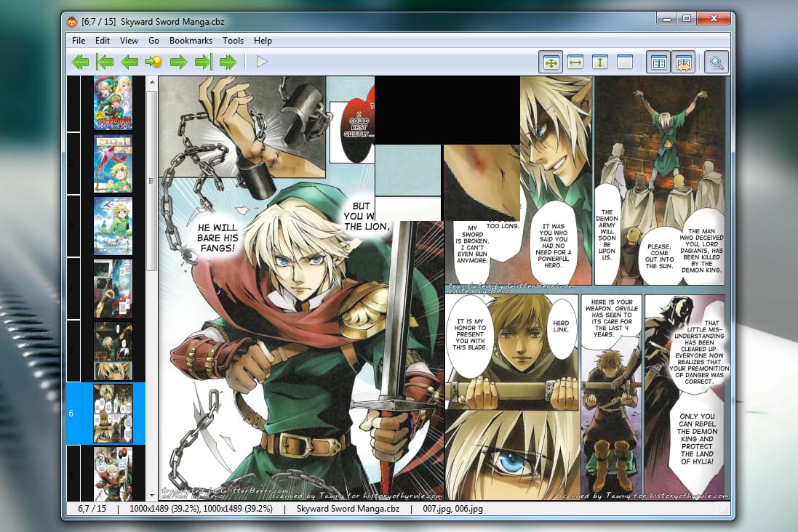The height and width of the screenshot is (532, 798).
Task: Activate the magnifying lens tool
Action: click(x=717, y=63)
